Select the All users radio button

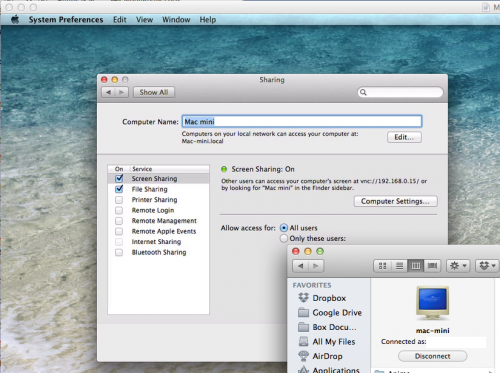pyautogui.click(x=284, y=228)
